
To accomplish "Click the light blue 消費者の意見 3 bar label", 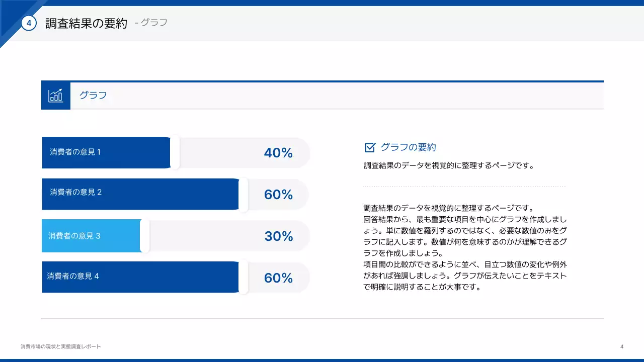I will (x=74, y=235).
